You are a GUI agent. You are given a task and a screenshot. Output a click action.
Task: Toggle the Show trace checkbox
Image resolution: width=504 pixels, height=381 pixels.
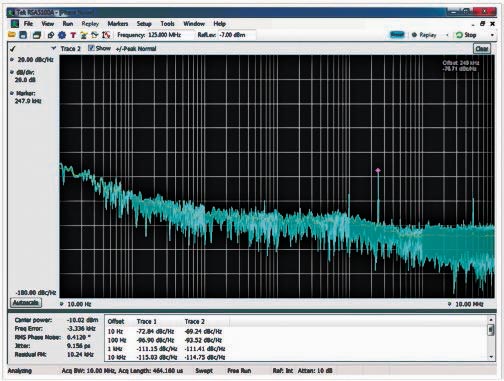[91, 48]
